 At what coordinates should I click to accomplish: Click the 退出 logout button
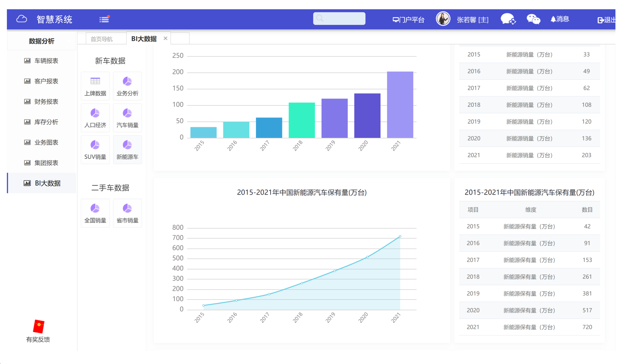[x=606, y=20]
